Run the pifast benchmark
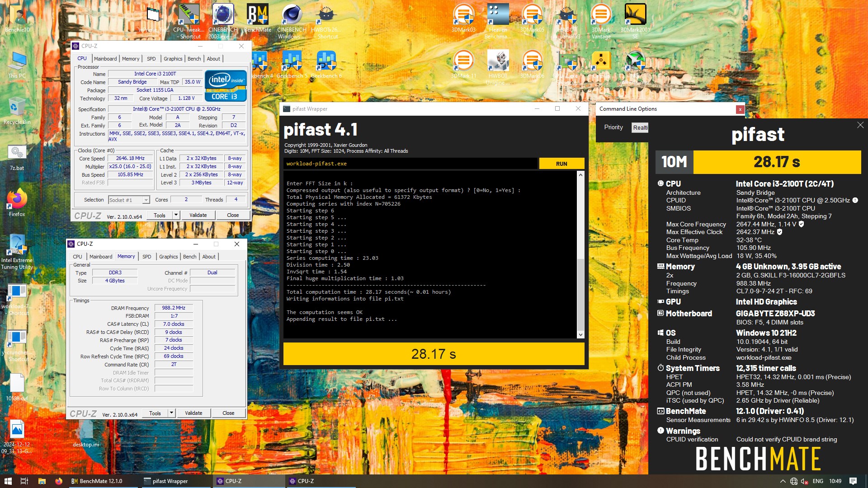The height and width of the screenshot is (488, 868). pos(561,164)
